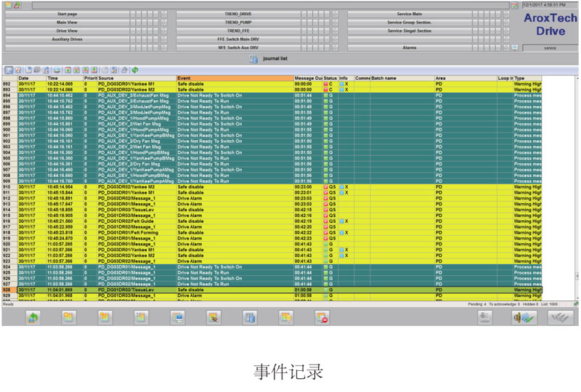Sort journal by Event column header
581x392 pixels.
coord(234,78)
